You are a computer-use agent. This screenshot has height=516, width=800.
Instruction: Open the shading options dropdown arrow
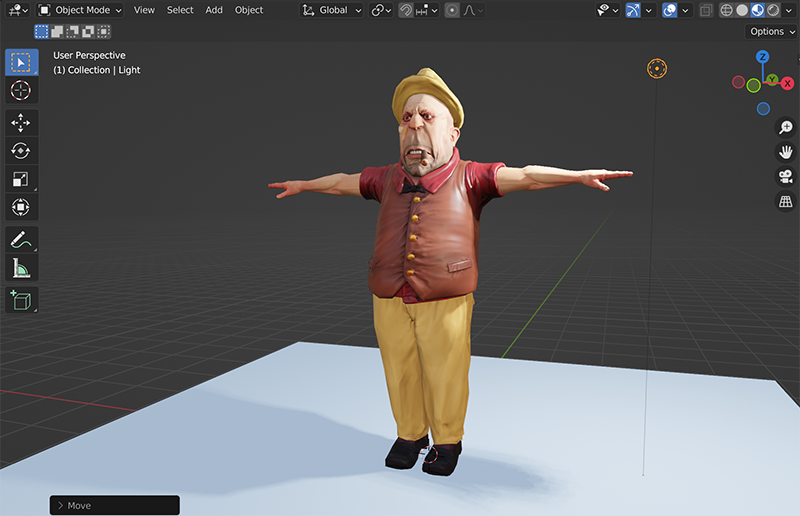click(x=789, y=10)
